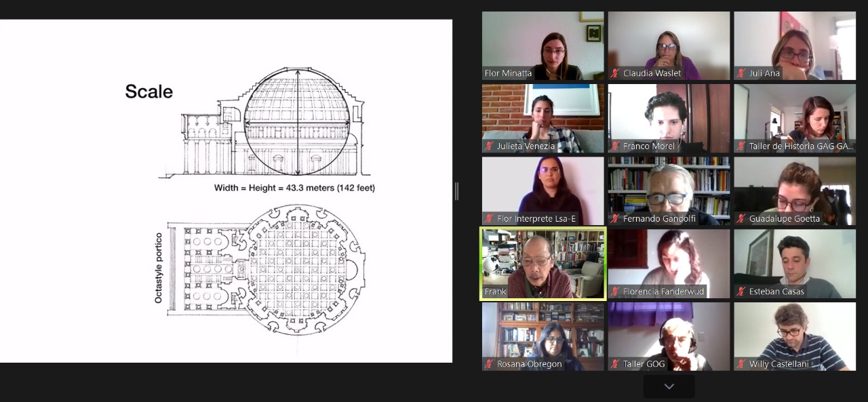Click the Pantheon section drawing on the slide
The image size is (868, 402).
(x=264, y=122)
